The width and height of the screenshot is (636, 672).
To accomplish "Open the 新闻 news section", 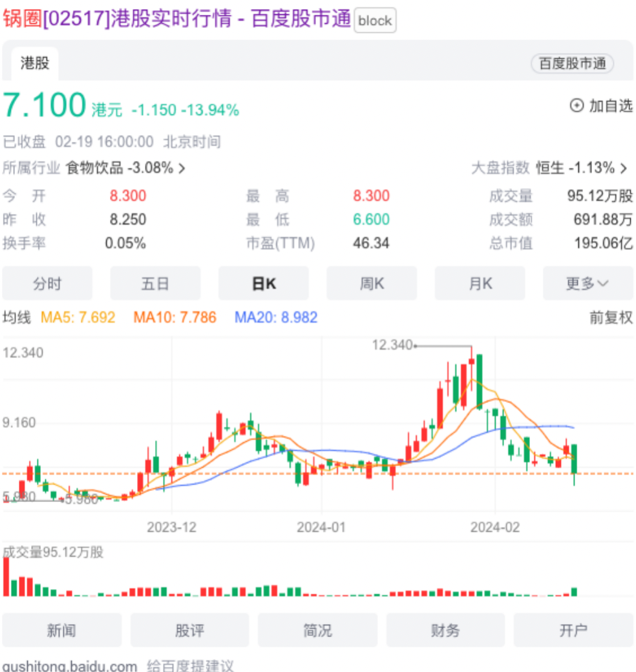I will [x=61, y=630].
